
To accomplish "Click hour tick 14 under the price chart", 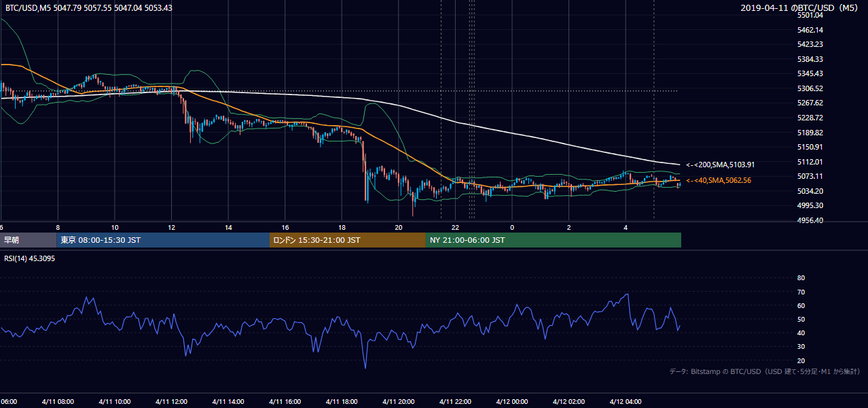I will (229, 228).
